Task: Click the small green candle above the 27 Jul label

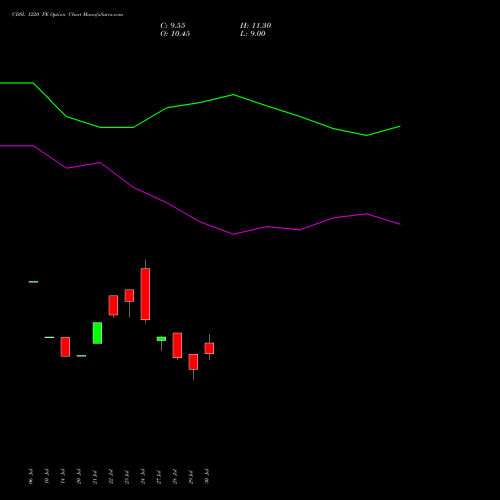Action: [161, 339]
